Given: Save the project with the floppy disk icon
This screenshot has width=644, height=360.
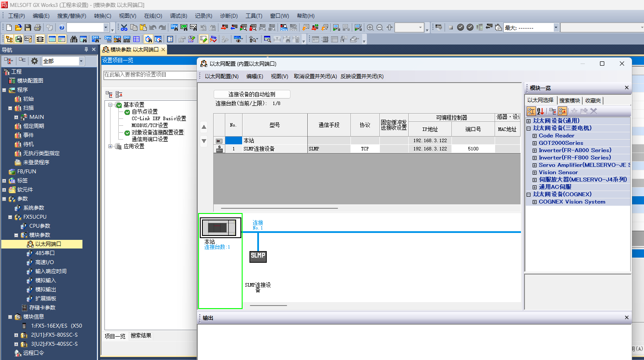Looking at the screenshot, I should (x=28, y=28).
